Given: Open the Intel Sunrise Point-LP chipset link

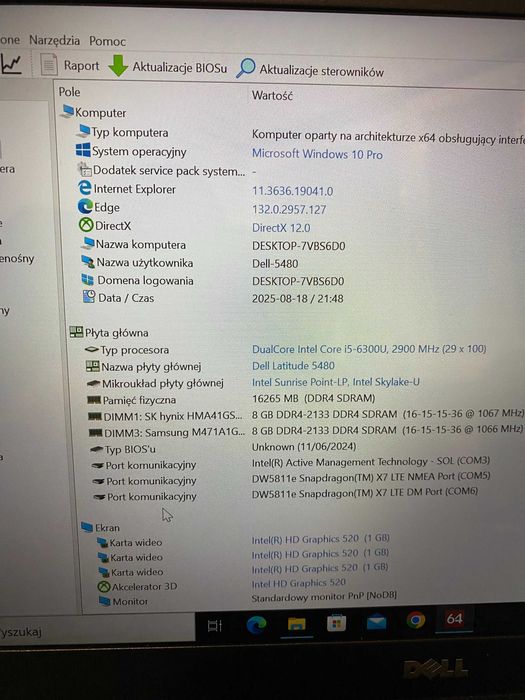Looking at the screenshot, I should click(x=336, y=382).
